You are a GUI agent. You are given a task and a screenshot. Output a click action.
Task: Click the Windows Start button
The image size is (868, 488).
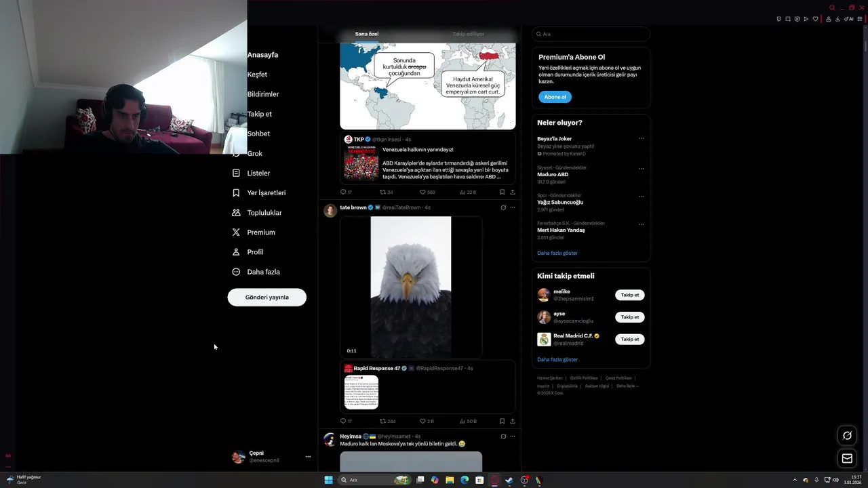[329, 480]
